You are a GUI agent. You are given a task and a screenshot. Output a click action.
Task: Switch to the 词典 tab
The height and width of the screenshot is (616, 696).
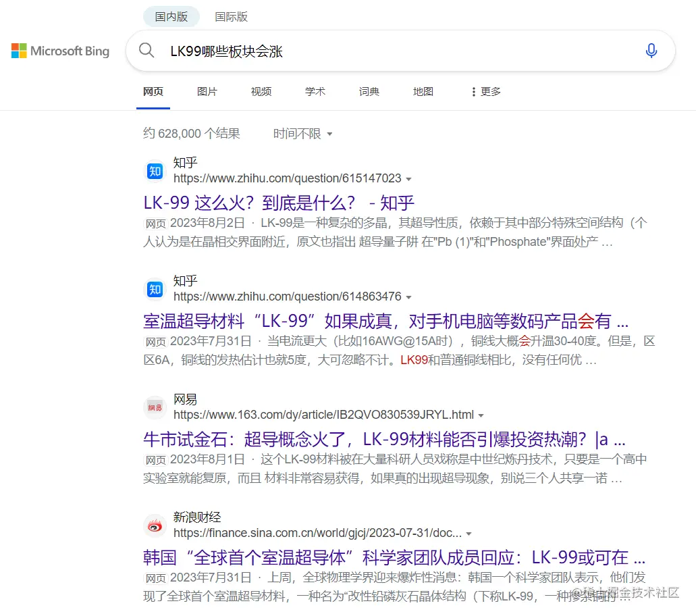coord(369,91)
